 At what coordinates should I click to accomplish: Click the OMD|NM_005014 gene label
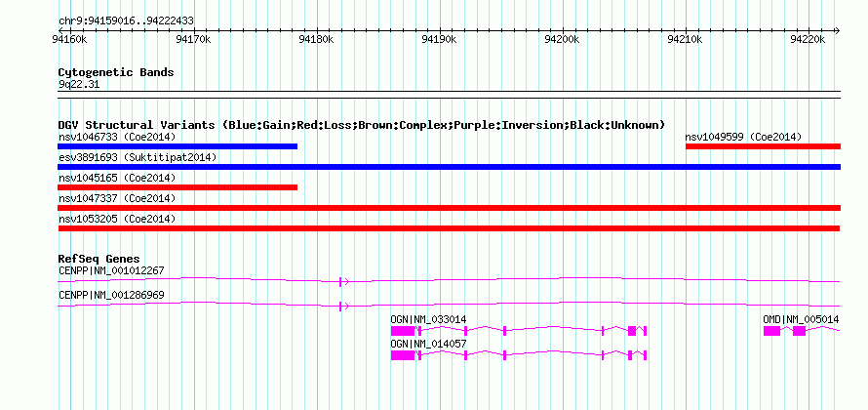click(x=801, y=319)
